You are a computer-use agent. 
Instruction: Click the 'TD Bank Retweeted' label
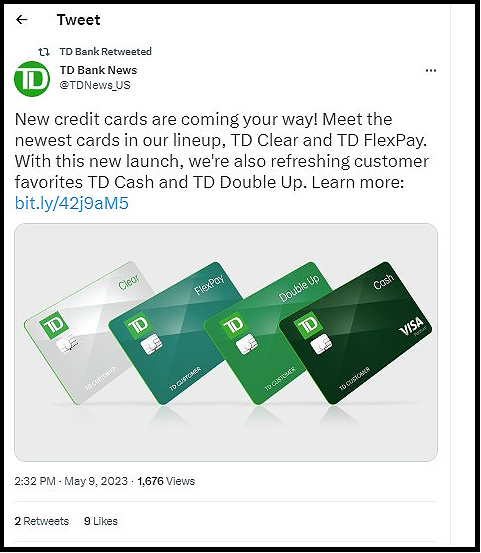(105, 51)
